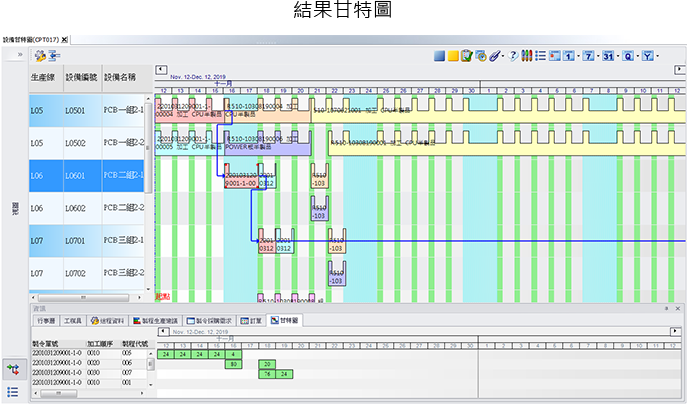The height and width of the screenshot is (404, 687).
Task: Switch to the 行事曆 tab
Action: [46, 320]
